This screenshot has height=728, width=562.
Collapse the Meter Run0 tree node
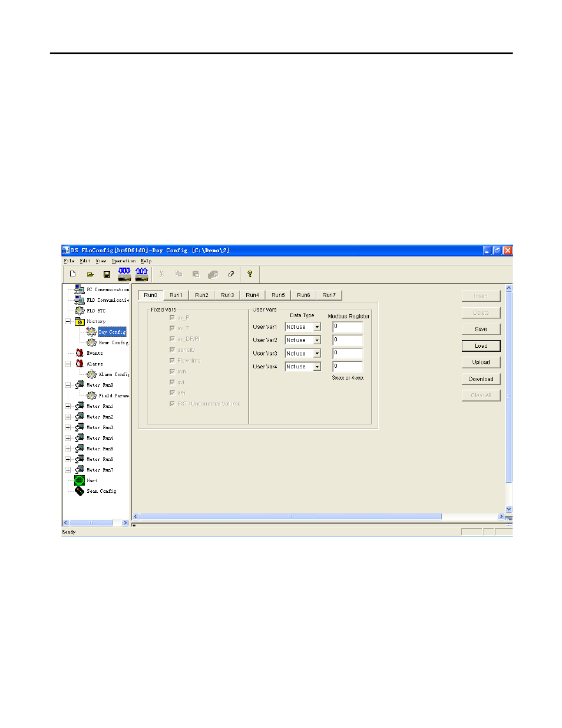pos(68,385)
